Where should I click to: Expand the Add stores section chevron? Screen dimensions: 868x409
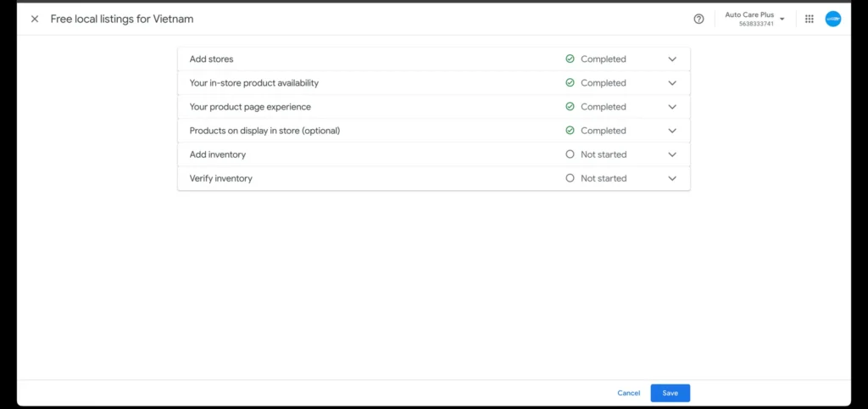(672, 59)
